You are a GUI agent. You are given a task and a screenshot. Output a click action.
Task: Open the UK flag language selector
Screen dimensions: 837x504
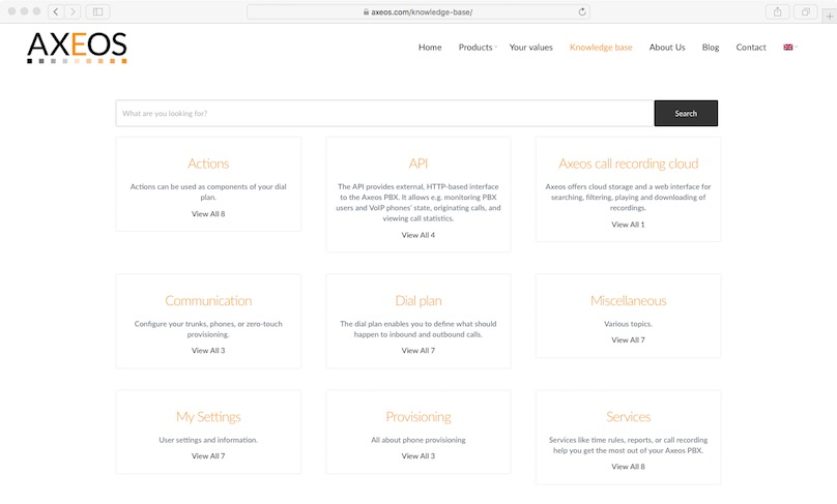788,47
